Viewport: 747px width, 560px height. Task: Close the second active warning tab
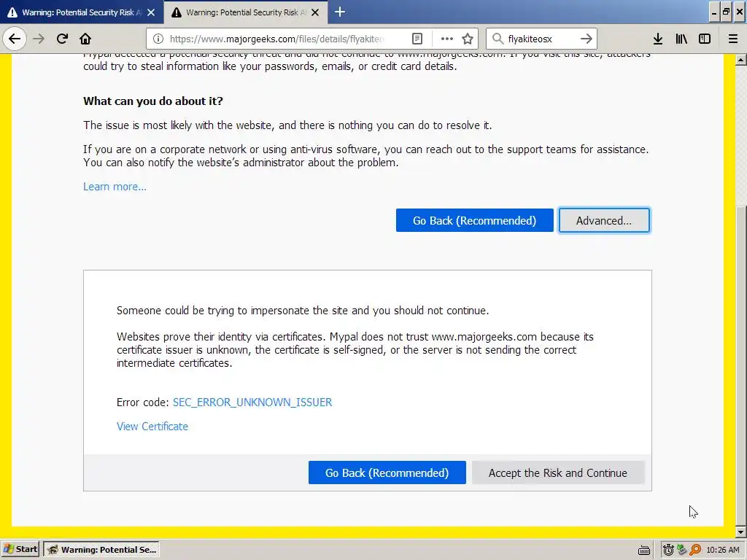click(x=315, y=12)
